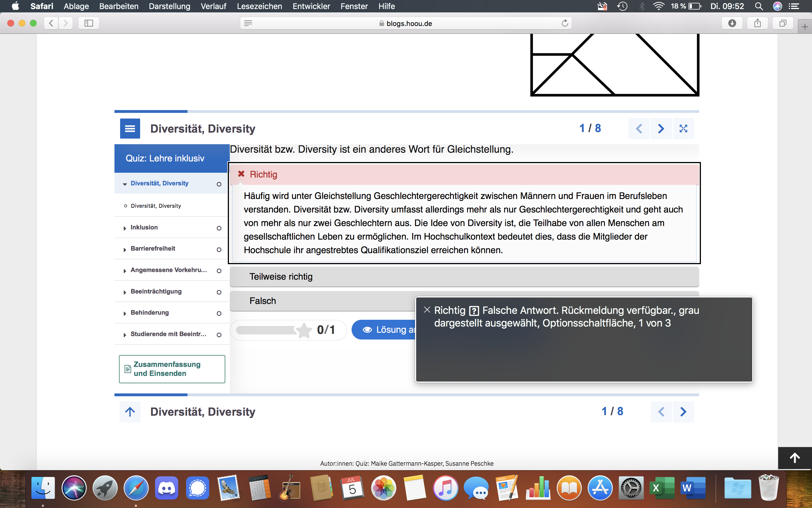Click Safari forward button
This screenshot has width=812, height=508.
pyautogui.click(x=65, y=23)
